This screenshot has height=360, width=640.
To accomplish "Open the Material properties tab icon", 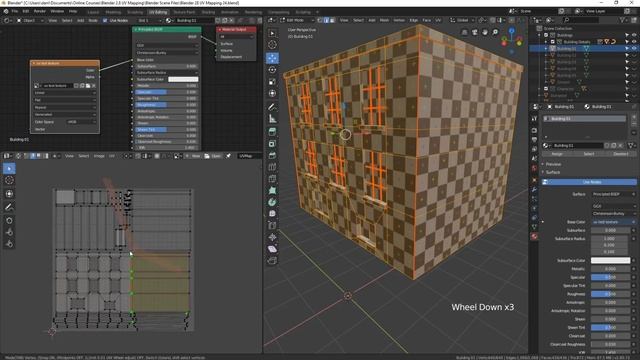I will [534, 236].
